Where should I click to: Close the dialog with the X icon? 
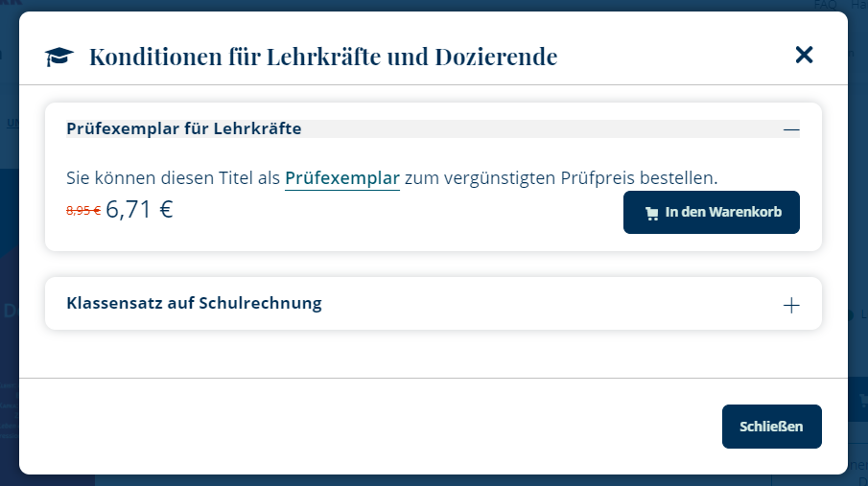pos(804,56)
